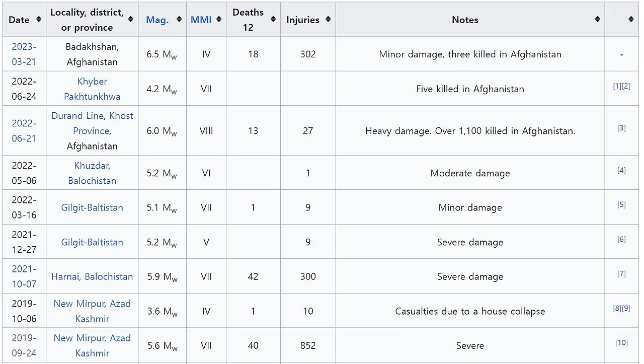Sort the last references column arrows
644x364 pixels.
coord(631,20)
